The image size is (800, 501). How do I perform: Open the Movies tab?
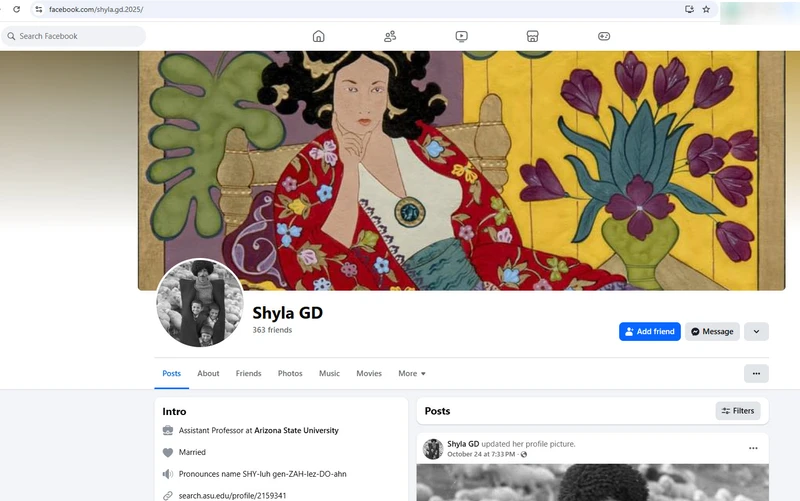coord(369,373)
